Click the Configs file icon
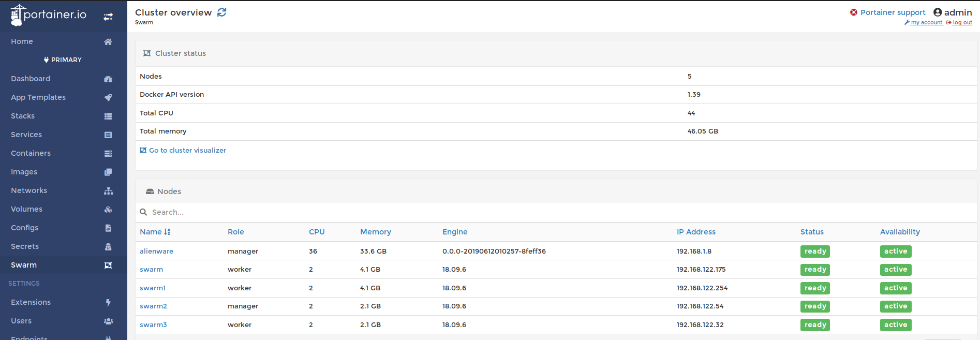 click(x=108, y=228)
